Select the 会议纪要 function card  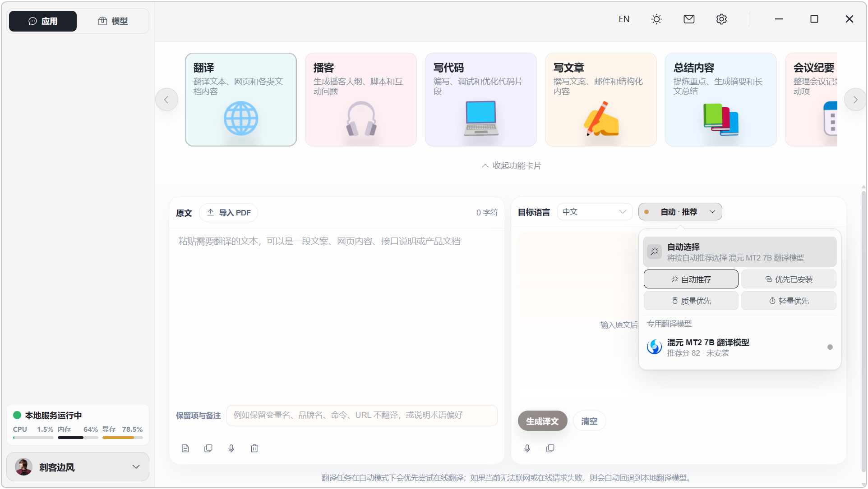pyautogui.click(x=811, y=100)
